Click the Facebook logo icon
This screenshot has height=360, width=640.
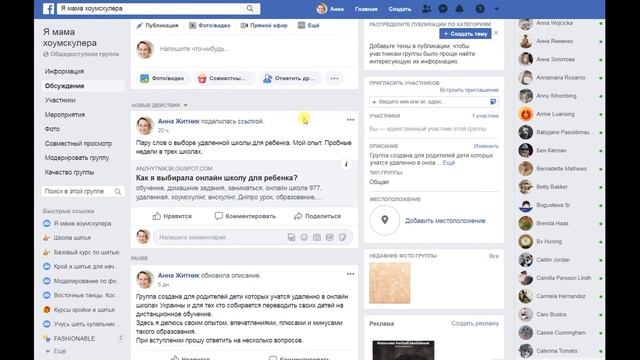tap(48, 9)
